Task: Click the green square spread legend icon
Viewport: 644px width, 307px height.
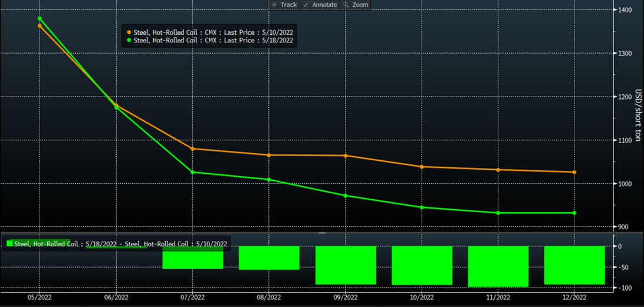Action: coord(9,243)
